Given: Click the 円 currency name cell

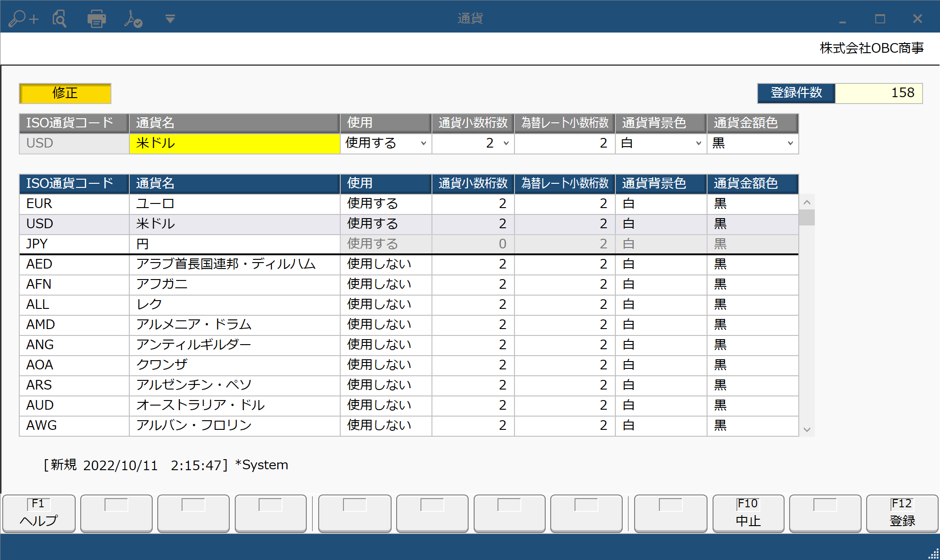Looking at the screenshot, I should coord(235,244).
